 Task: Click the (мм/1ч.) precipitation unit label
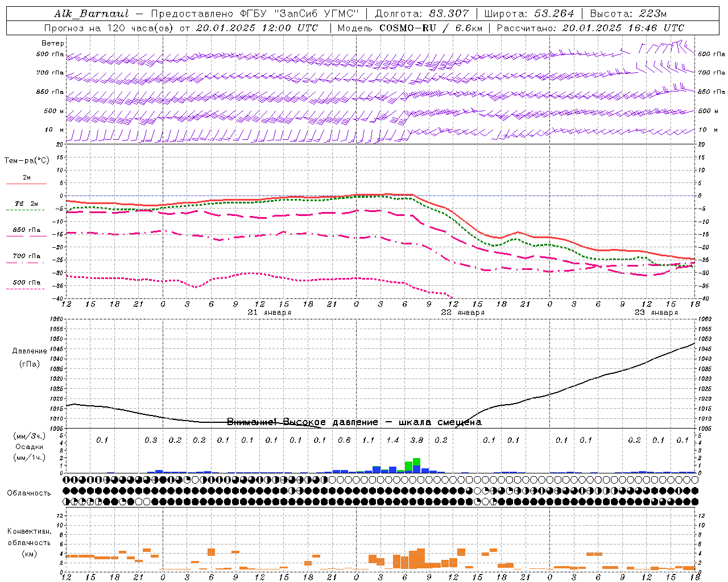30,458
